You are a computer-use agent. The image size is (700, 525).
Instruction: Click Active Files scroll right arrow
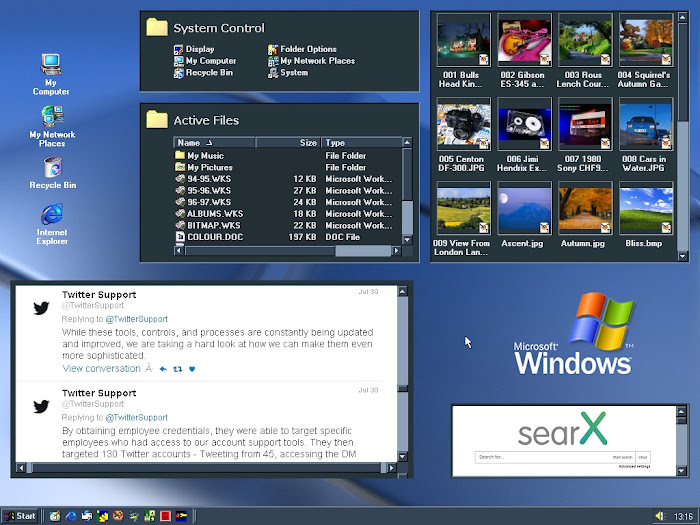(396, 250)
